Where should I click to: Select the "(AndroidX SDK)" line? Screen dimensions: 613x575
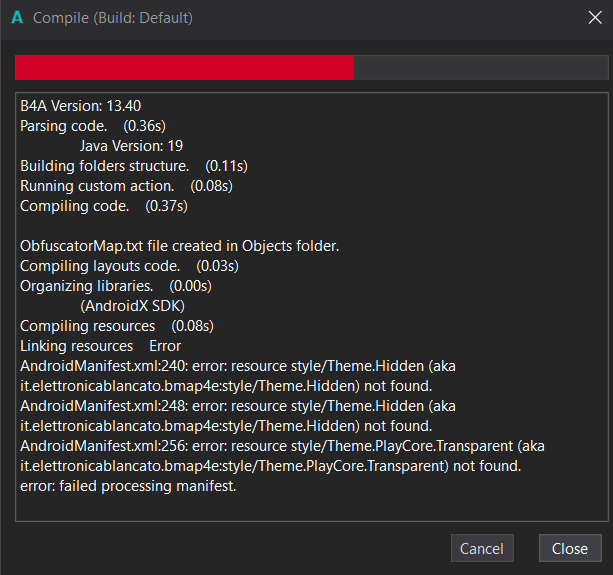[x=132, y=306]
